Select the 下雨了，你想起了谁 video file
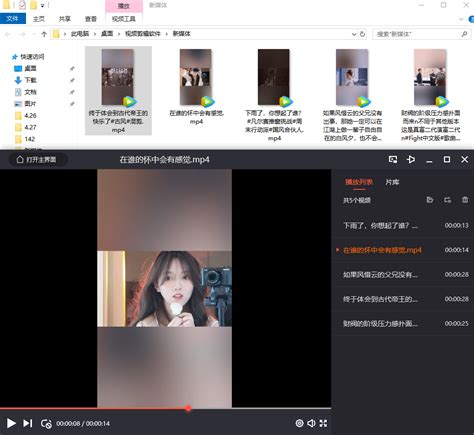 (x=274, y=95)
